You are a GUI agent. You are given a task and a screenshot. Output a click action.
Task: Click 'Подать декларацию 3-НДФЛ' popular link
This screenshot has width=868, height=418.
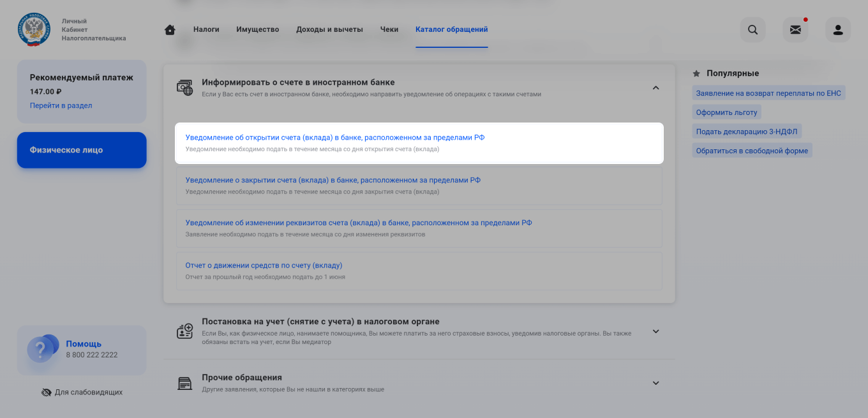(747, 131)
